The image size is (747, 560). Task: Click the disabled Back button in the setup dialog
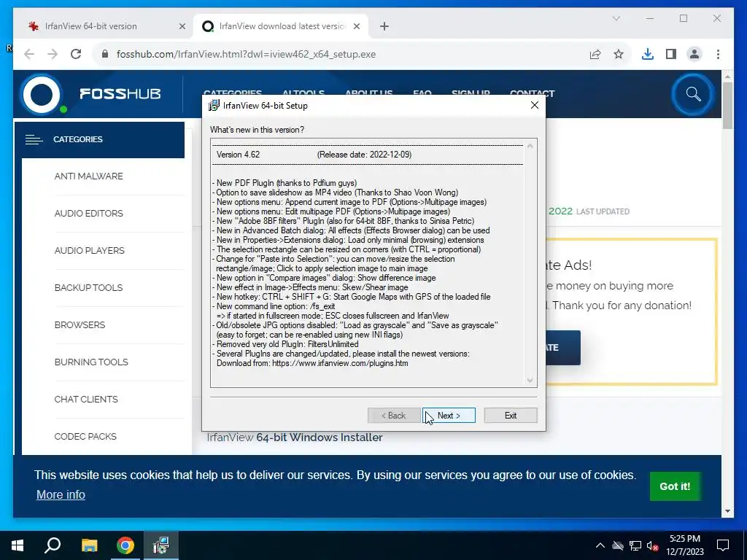(393, 415)
